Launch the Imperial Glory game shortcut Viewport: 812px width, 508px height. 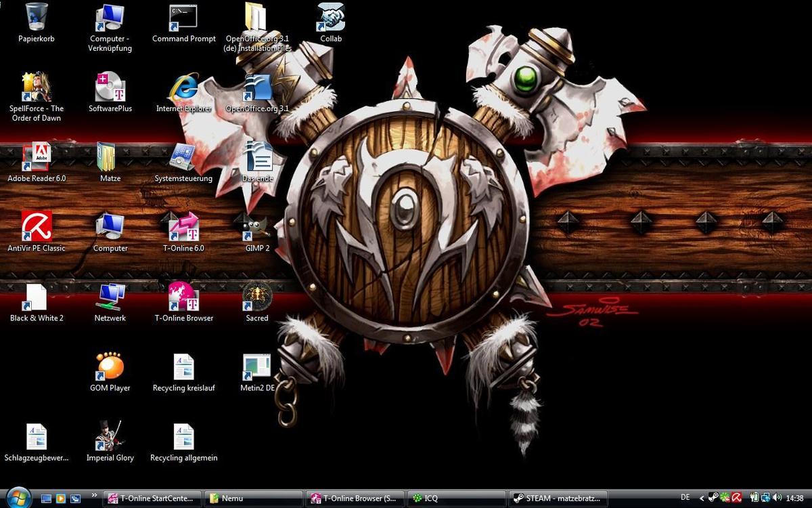click(110, 442)
